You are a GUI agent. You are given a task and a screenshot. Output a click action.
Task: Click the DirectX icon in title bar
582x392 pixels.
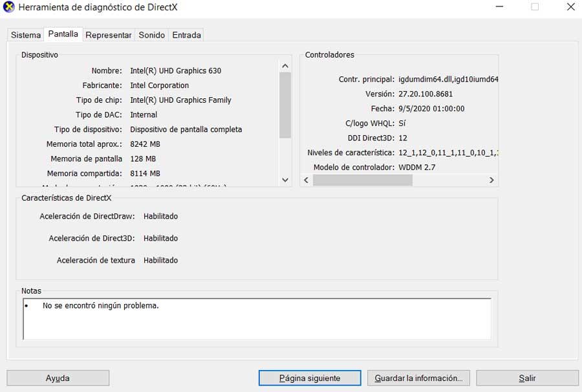tap(8, 6)
